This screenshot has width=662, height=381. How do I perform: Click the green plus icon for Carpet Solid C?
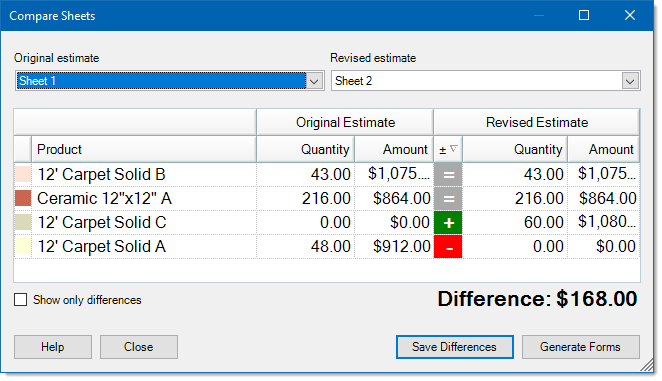click(x=448, y=223)
